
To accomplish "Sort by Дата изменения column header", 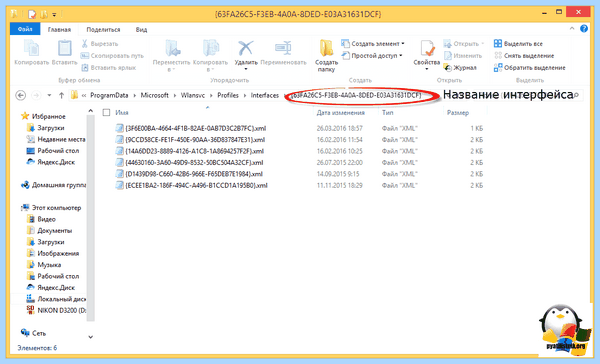I will 341,113.
